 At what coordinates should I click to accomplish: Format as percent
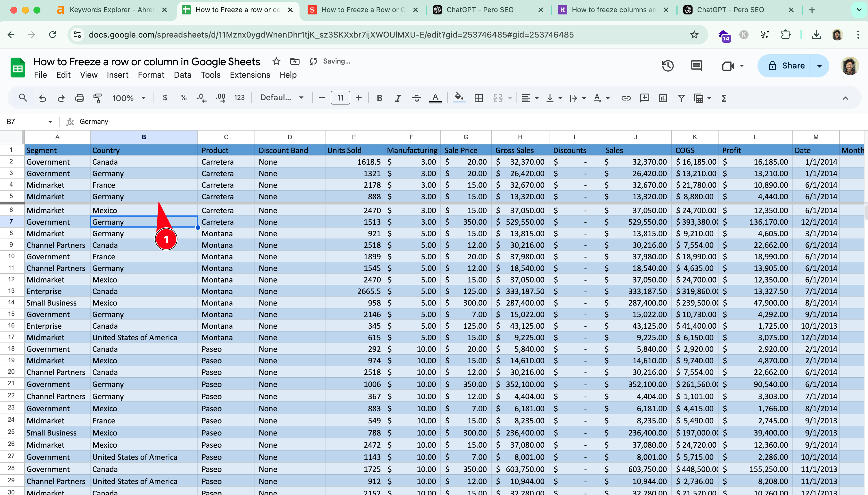[x=183, y=98]
